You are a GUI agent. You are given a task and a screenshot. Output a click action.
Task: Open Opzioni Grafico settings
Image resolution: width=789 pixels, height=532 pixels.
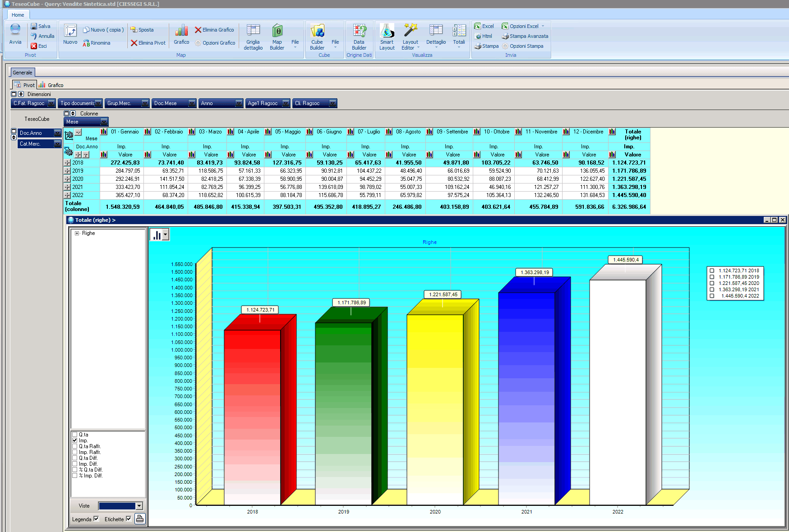215,43
